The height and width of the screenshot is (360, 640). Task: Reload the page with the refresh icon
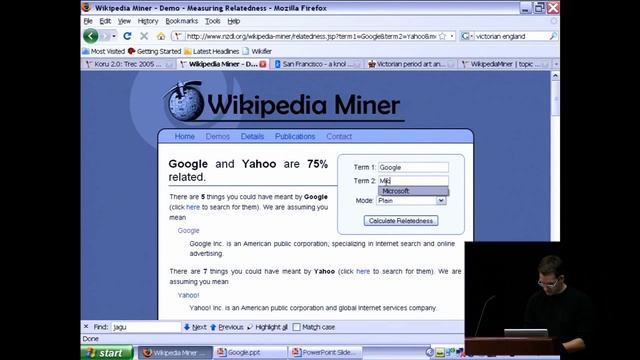click(x=127, y=36)
